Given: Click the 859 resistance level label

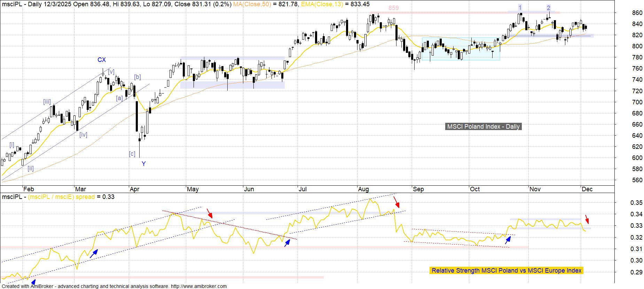Looking at the screenshot, I should coord(393,8).
